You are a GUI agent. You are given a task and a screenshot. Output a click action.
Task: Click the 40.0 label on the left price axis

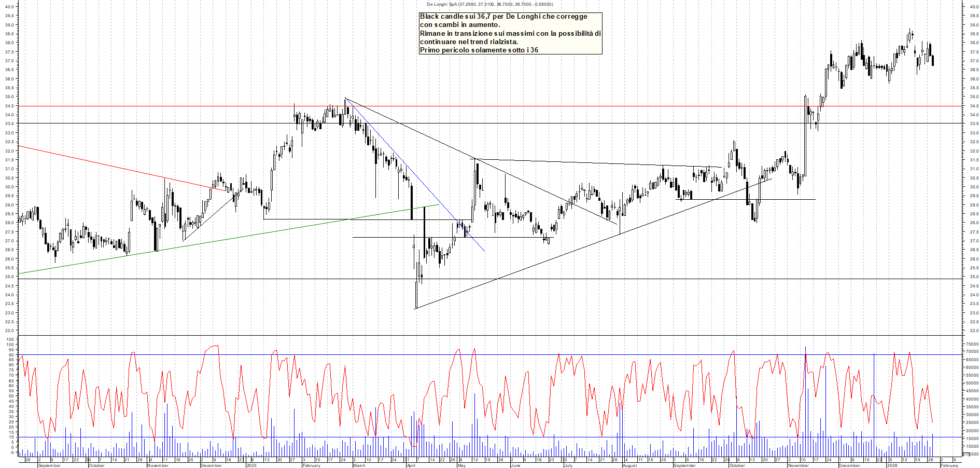(9, 7)
